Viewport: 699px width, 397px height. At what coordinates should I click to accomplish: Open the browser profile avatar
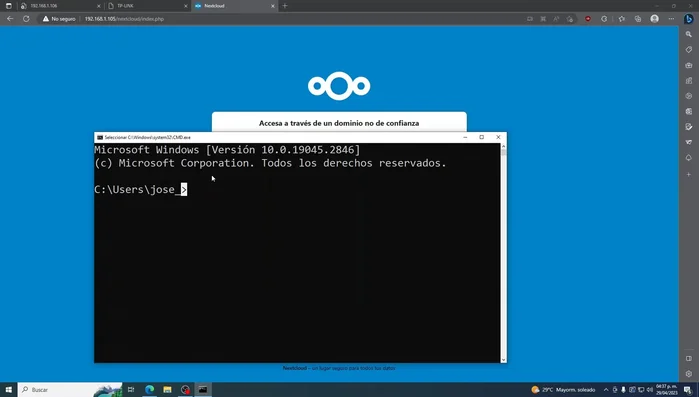point(654,19)
